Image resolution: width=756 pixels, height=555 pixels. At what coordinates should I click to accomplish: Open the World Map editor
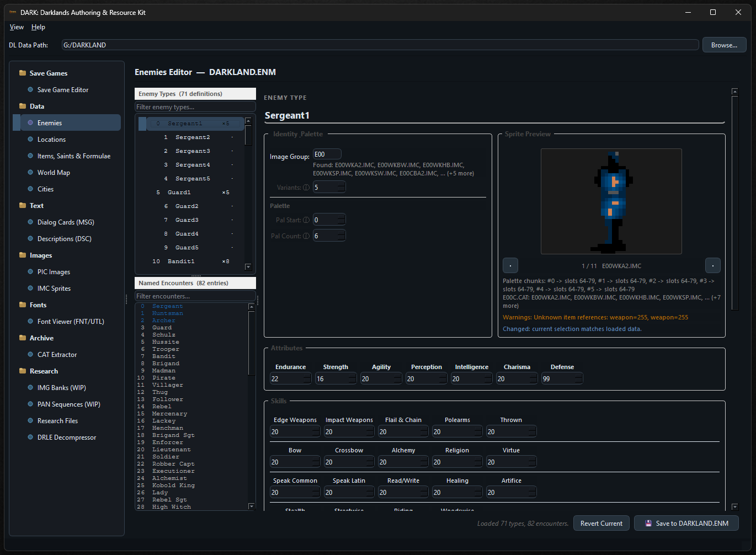click(54, 173)
